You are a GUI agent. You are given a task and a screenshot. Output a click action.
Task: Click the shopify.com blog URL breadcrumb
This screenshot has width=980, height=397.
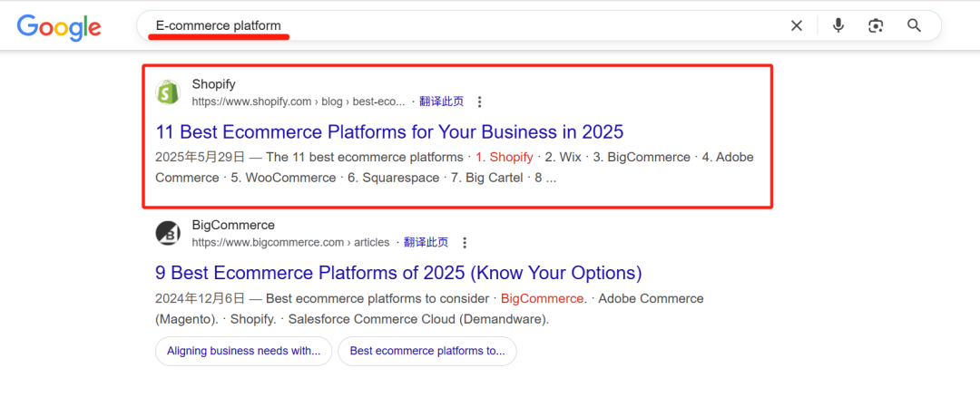(x=299, y=102)
